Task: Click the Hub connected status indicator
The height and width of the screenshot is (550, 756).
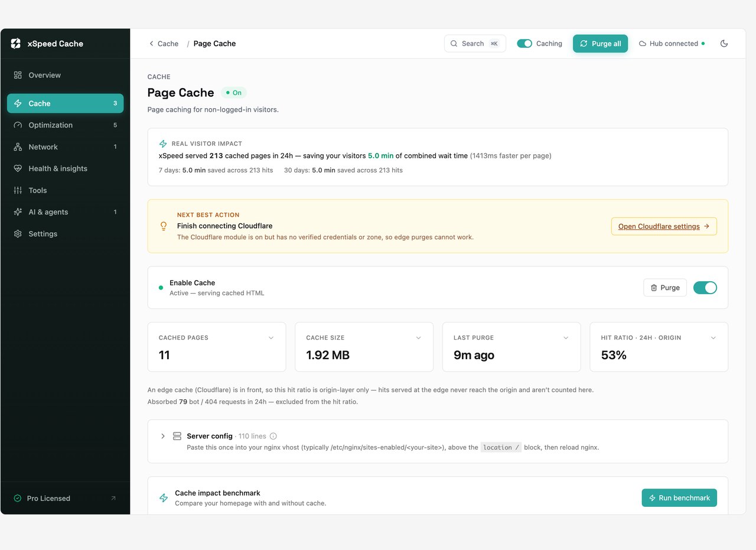Action: (x=672, y=44)
